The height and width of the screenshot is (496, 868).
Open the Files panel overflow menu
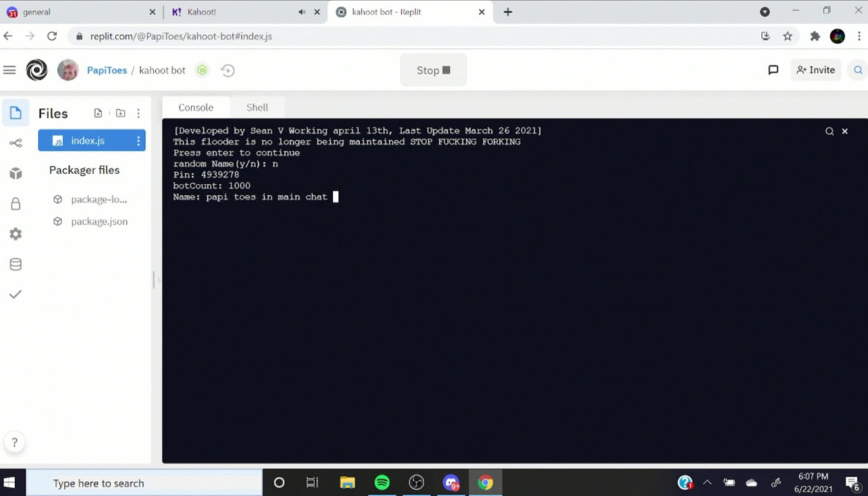click(x=139, y=113)
